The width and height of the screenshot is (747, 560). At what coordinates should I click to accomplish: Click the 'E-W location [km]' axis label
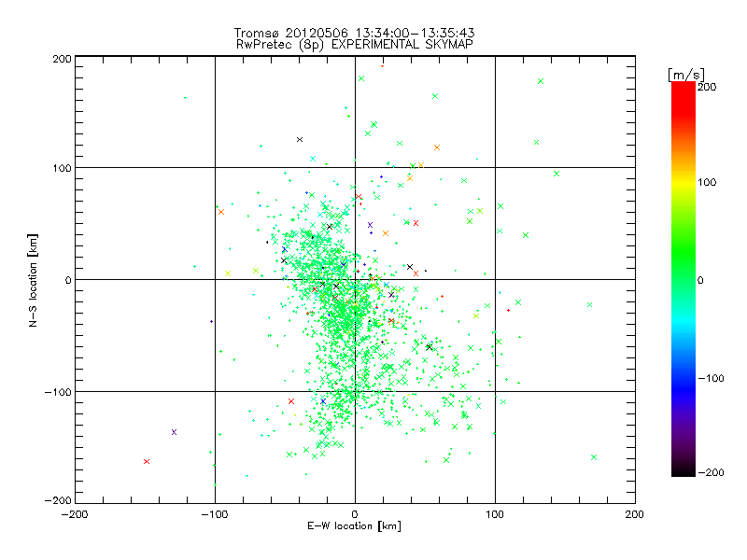(x=354, y=525)
